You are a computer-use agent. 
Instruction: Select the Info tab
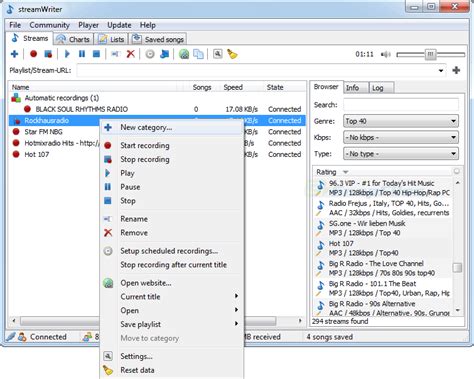356,88
